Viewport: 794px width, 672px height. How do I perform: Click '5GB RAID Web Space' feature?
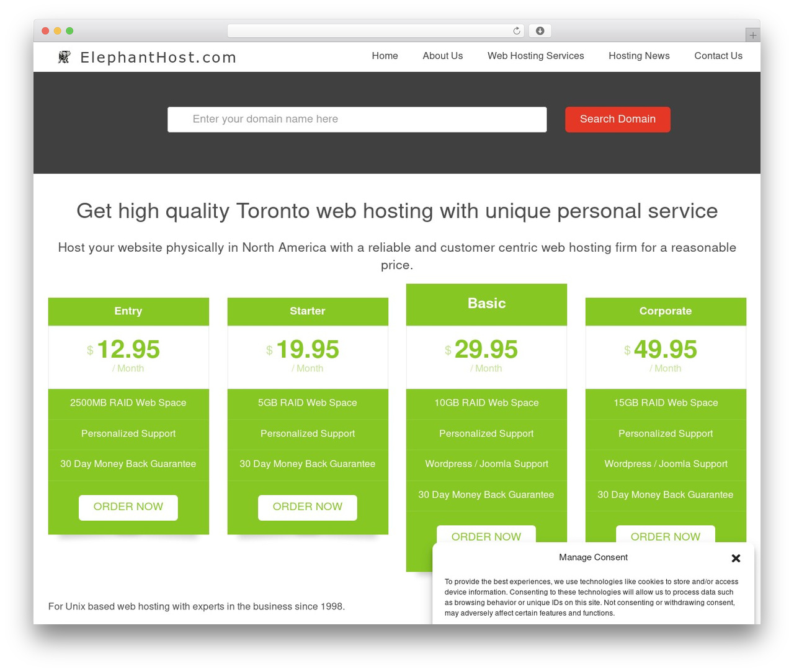tap(308, 403)
